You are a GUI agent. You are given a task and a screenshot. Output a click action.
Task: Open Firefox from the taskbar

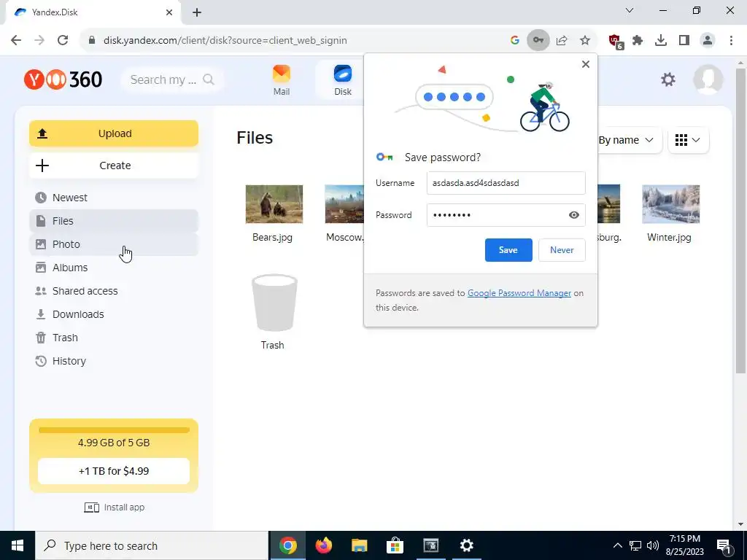pyautogui.click(x=324, y=545)
